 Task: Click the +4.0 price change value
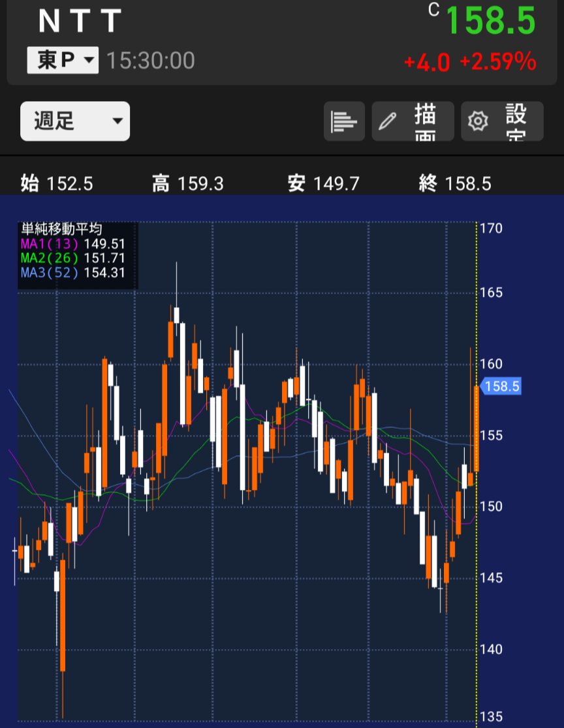click(x=427, y=62)
